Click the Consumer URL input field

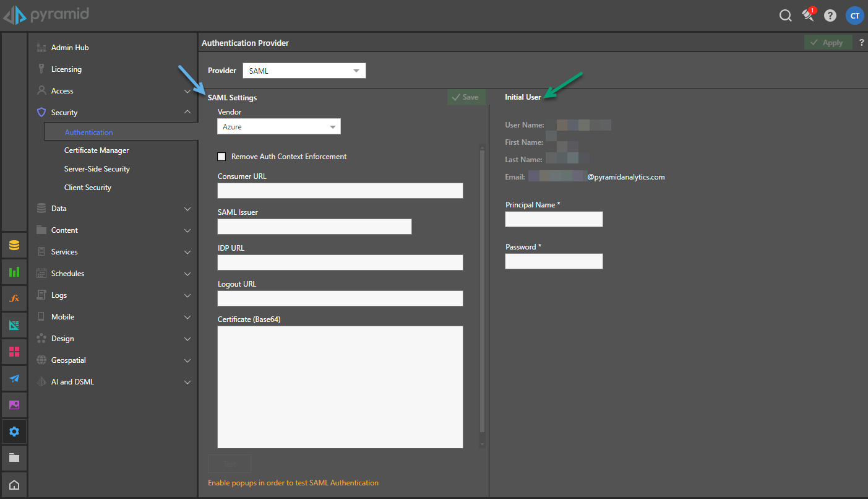[x=340, y=191]
